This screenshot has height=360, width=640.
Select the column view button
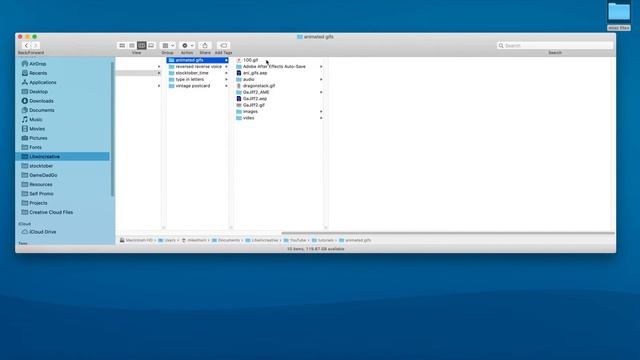141,45
